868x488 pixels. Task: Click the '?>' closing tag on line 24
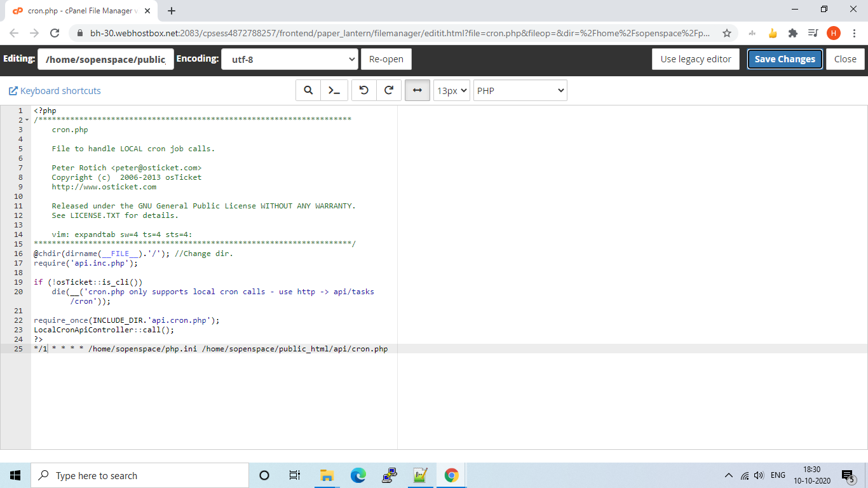38,339
